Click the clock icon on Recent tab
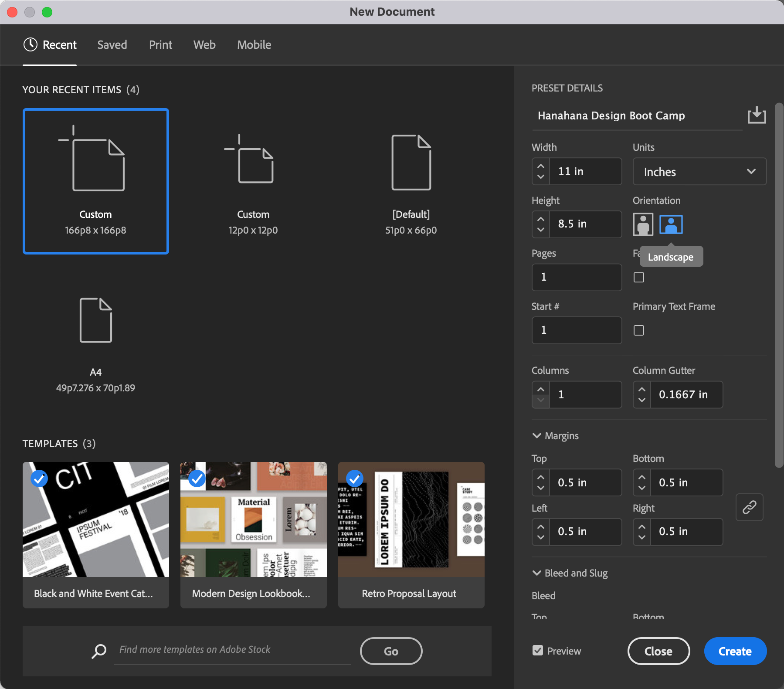The image size is (784, 689). 31,44
